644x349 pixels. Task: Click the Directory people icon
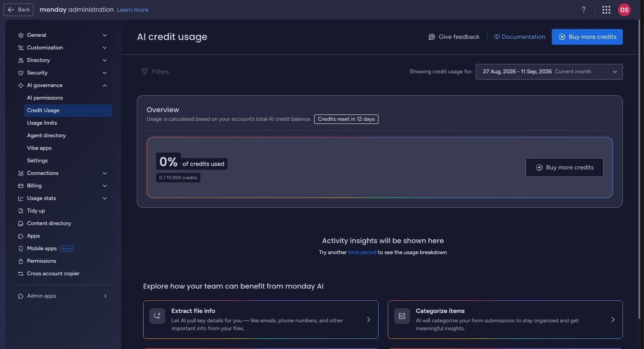21,60
